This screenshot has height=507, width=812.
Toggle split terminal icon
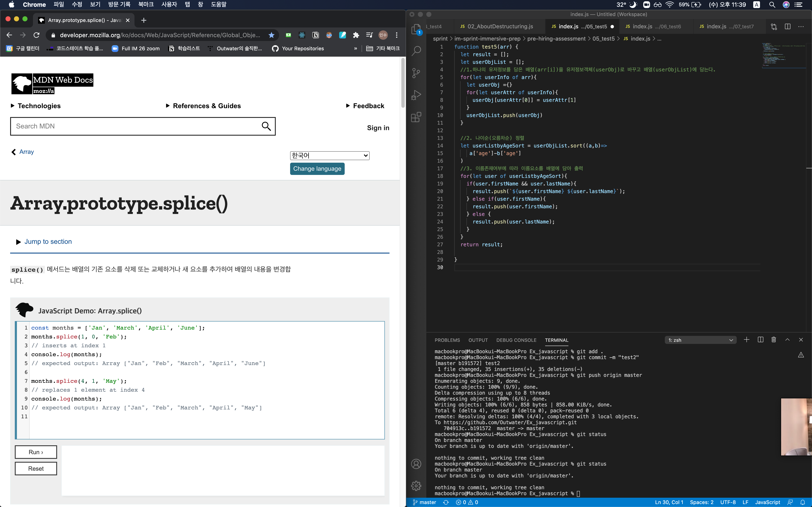click(x=761, y=340)
